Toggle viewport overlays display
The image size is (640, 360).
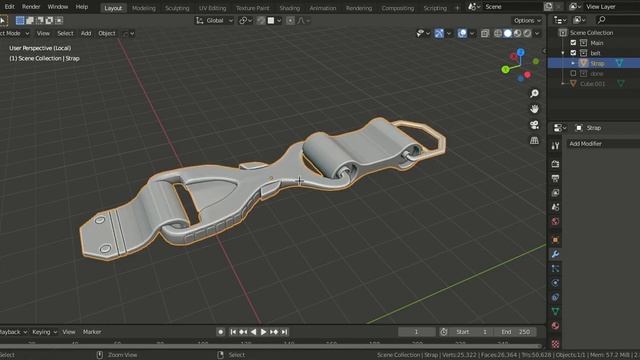click(462, 33)
